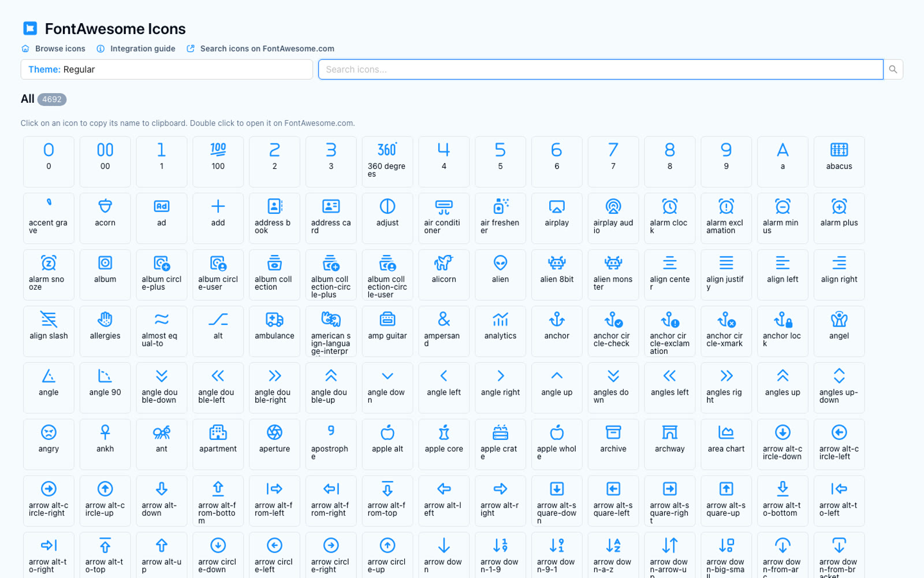Click the apple core icon
This screenshot has height=578, width=924.
[444, 444]
